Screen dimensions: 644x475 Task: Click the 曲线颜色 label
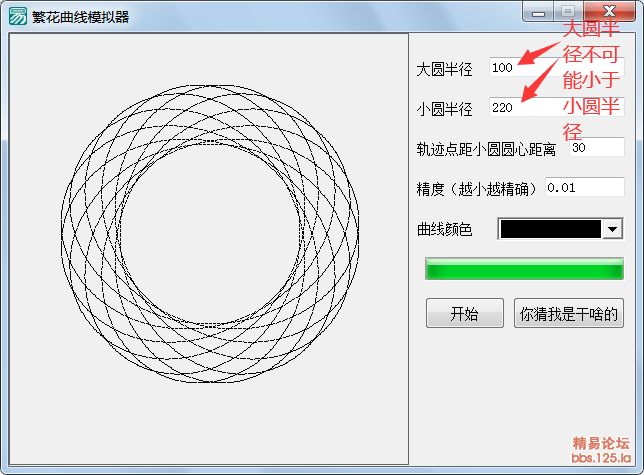(444, 229)
